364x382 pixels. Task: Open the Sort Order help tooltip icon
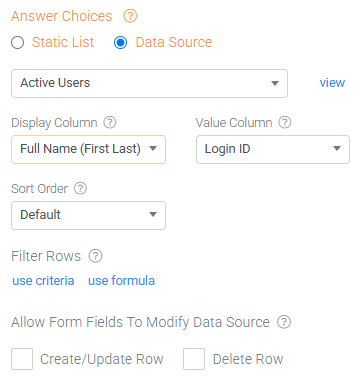point(80,188)
